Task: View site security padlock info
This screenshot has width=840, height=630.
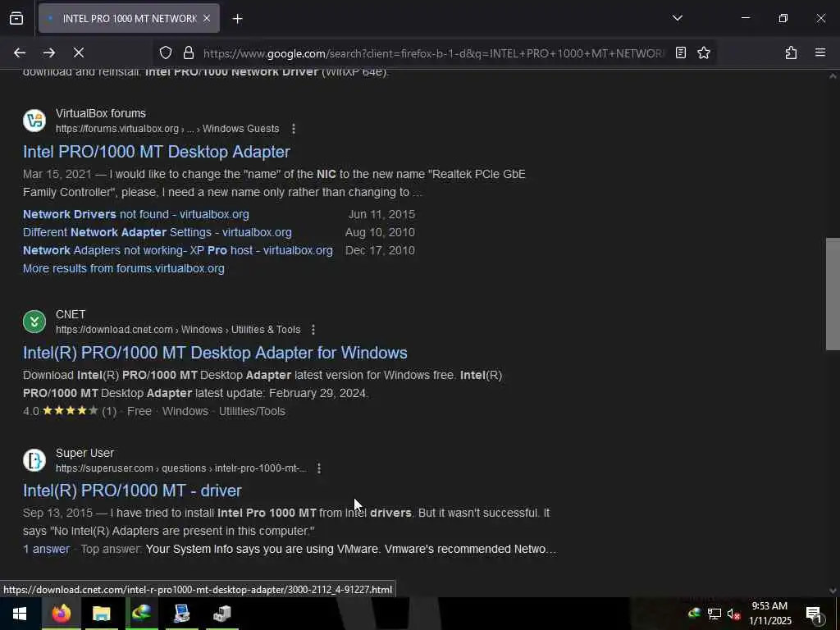Action: pos(188,52)
